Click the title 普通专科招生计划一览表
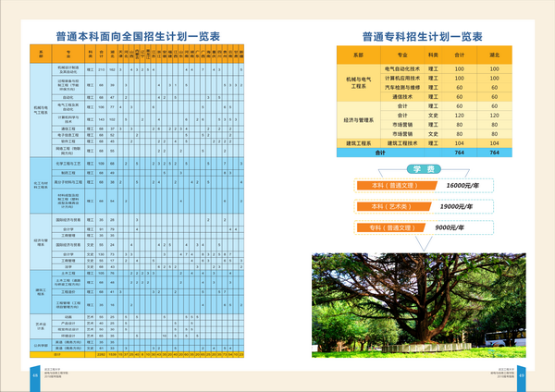Viewport: 555px width, 392px height. point(423,37)
